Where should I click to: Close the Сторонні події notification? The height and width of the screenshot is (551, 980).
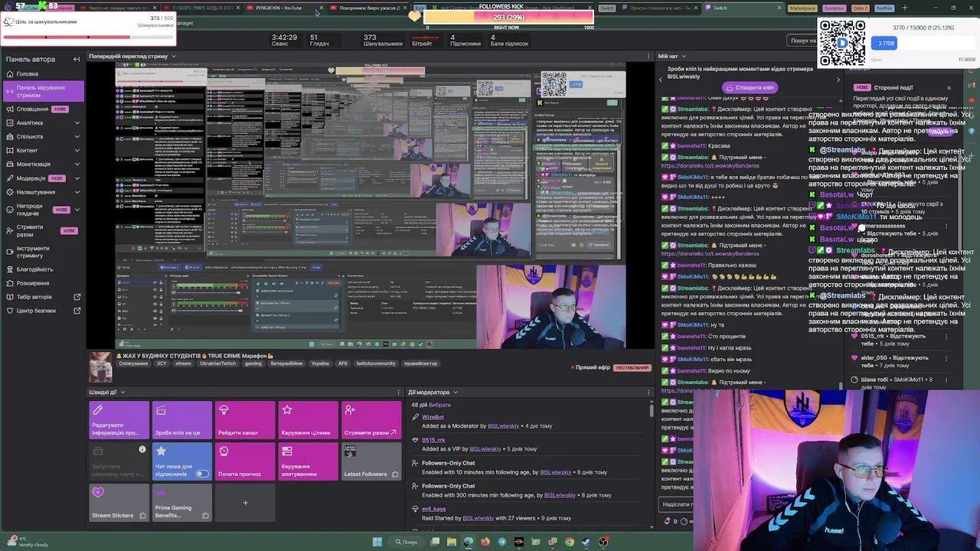click(949, 87)
